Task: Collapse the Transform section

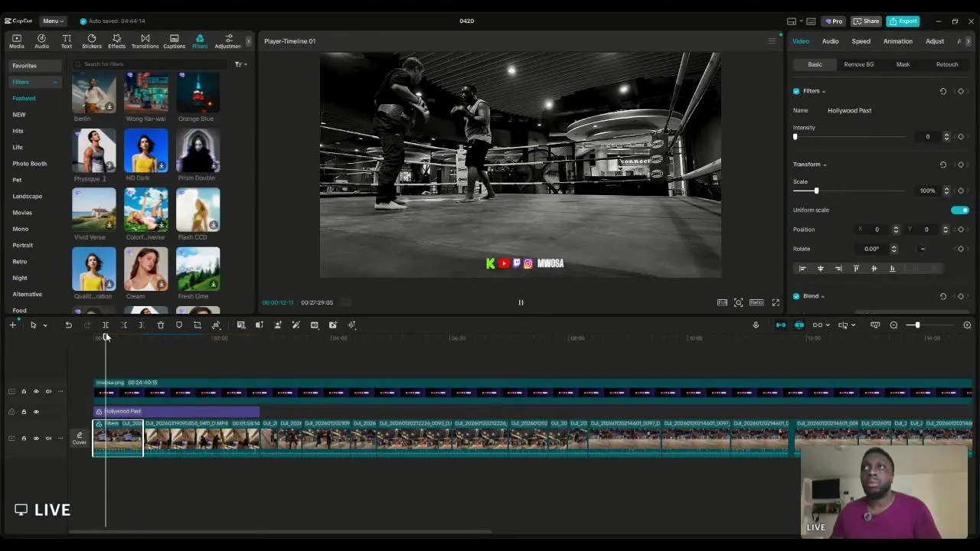Action: point(824,165)
